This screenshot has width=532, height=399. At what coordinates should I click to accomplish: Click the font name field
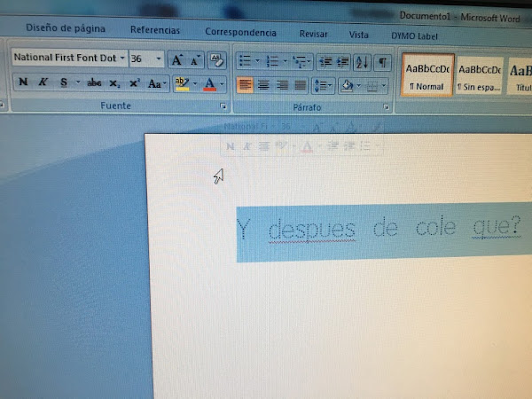coord(65,58)
